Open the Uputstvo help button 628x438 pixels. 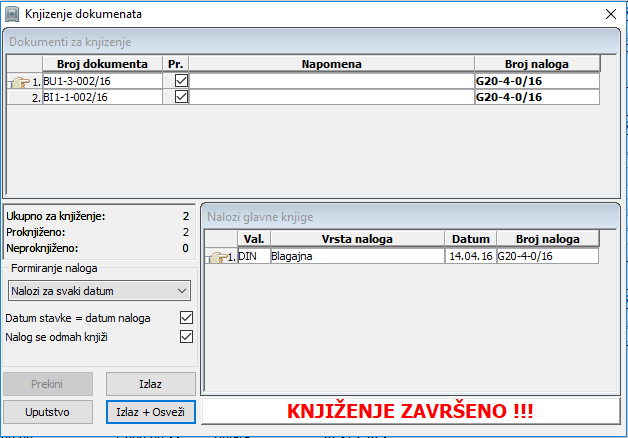point(48,412)
